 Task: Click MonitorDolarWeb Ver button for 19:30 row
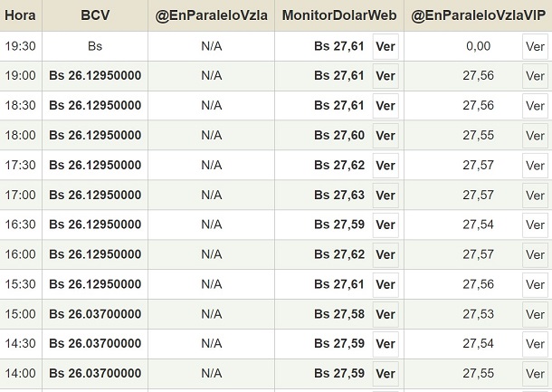385,47
